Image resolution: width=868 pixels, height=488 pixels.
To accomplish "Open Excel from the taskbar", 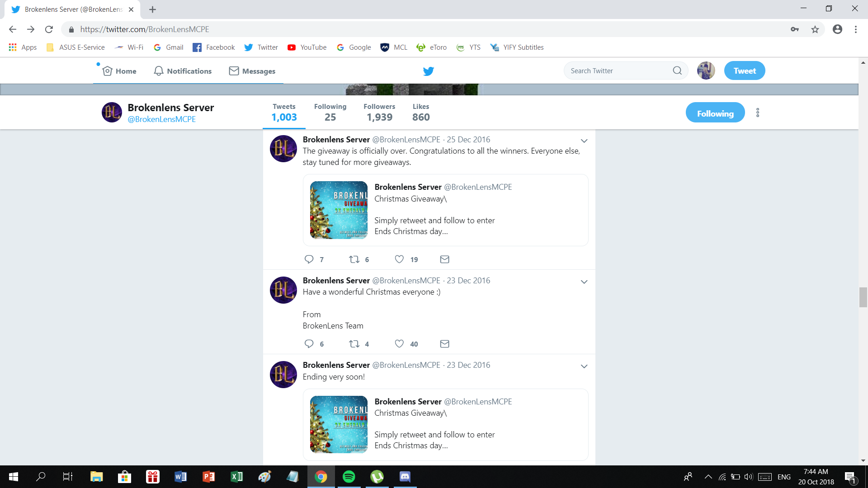I will (236, 477).
